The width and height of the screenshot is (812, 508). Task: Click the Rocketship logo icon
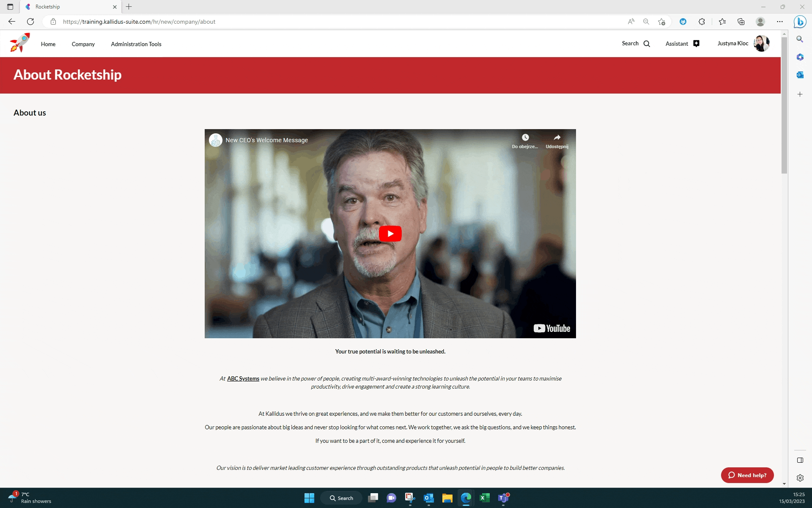click(20, 43)
